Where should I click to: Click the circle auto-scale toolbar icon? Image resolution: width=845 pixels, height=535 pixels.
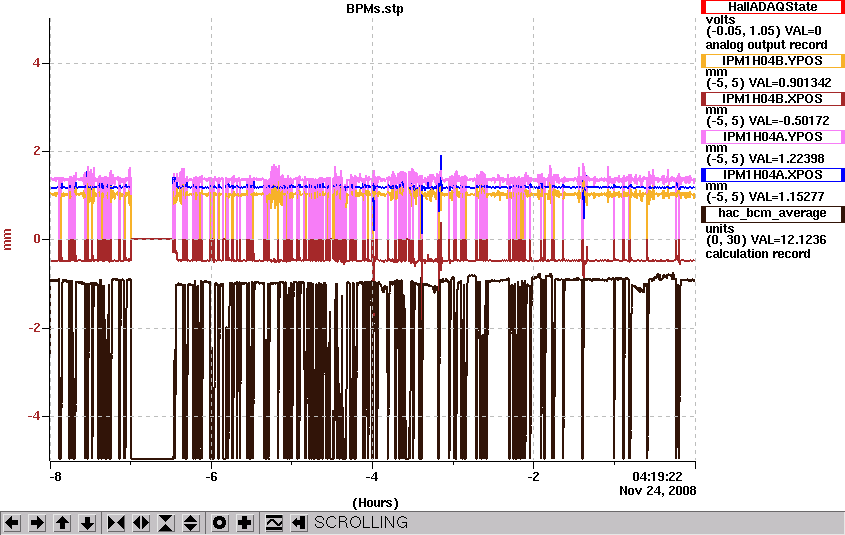pos(219,523)
